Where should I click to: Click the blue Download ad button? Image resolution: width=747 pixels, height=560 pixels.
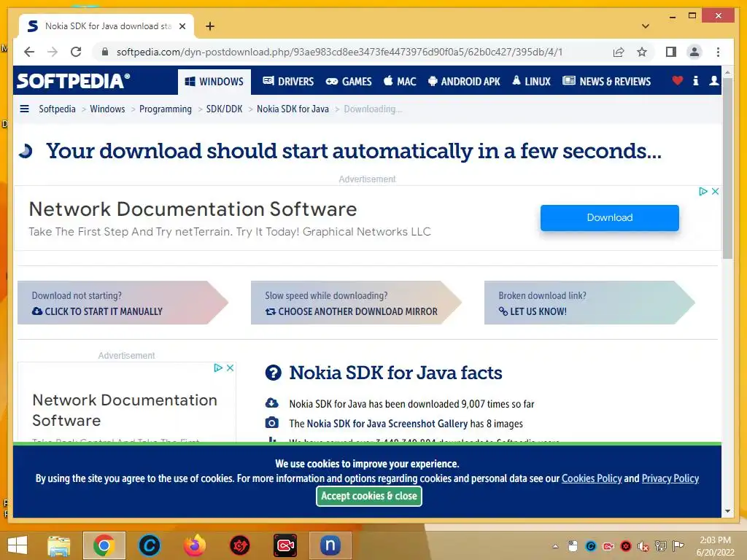[x=609, y=217]
